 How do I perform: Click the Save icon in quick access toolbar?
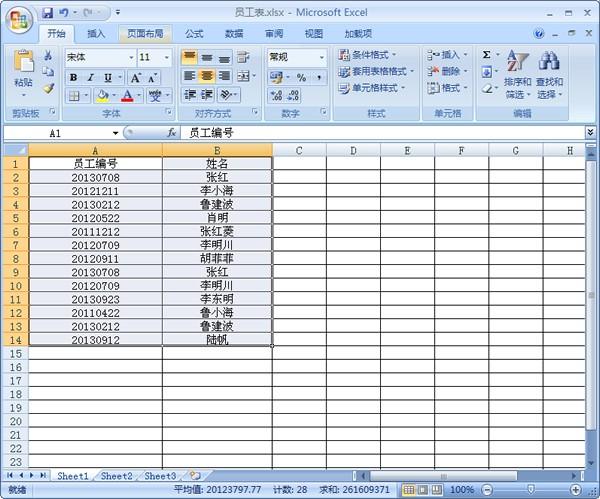[x=47, y=13]
